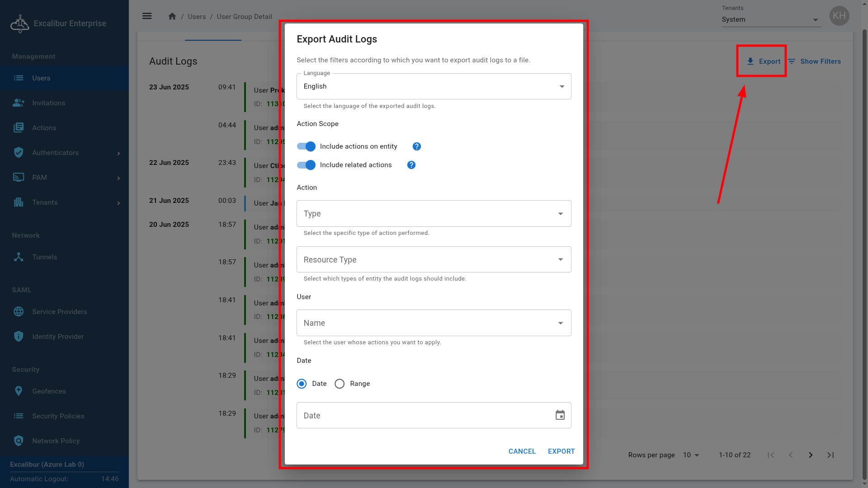Click the hamburger menu icon
This screenshot has height=488, width=868.
pyautogui.click(x=147, y=16)
